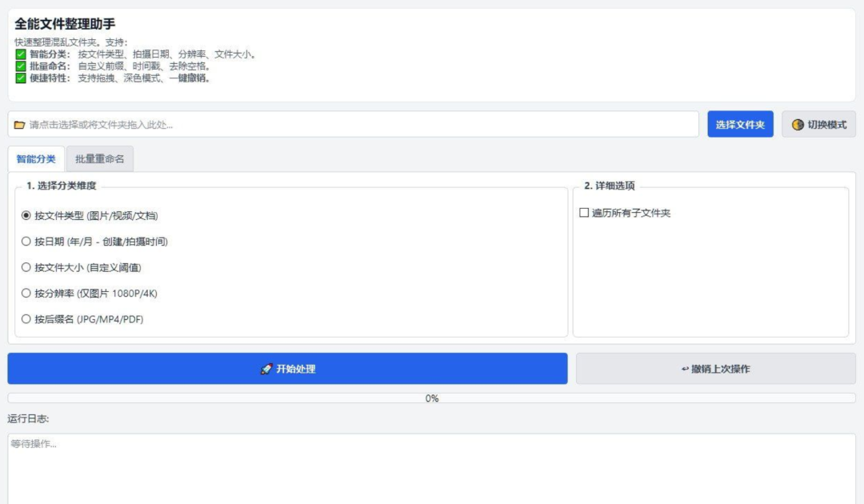Click the 选择文件夹 button
Viewport: 864px width, 504px height.
pos(740,124)
